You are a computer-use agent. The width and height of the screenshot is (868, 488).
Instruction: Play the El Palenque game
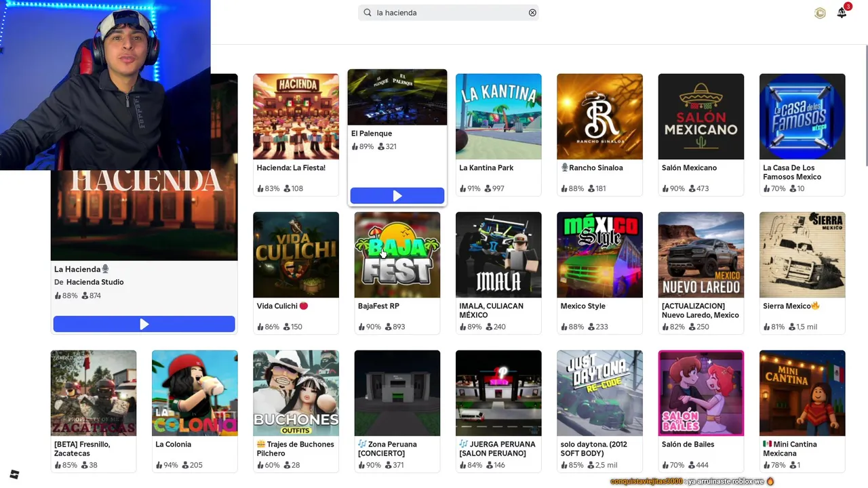pyautogui.click(x=397, y=196)
